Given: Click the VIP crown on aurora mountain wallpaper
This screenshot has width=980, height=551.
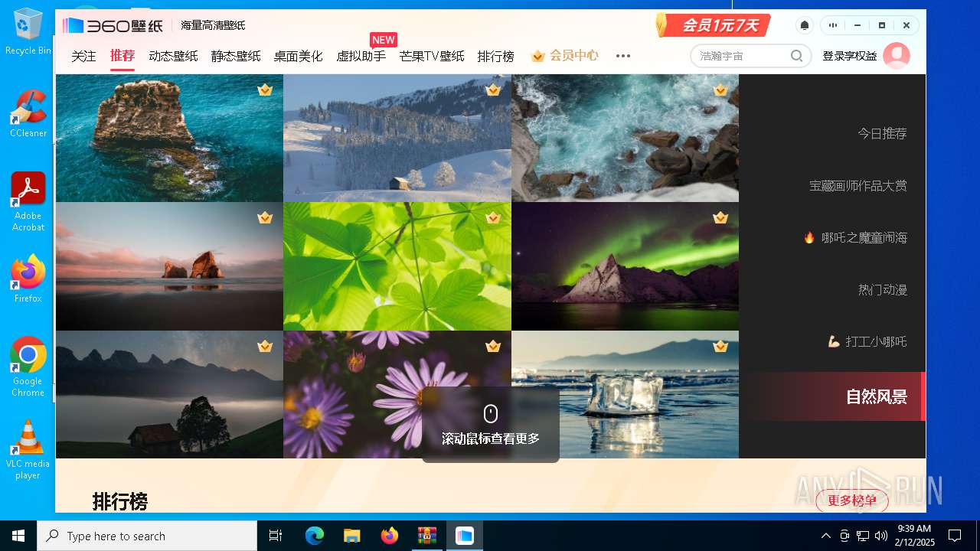Looking at the screenshot, I should pyautogui.click(x=720, y=218).
